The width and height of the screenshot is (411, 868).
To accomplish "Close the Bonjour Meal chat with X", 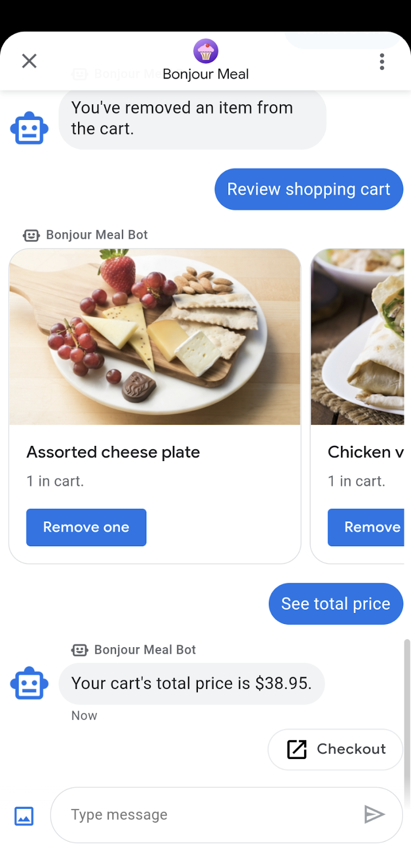I will point(29,61).
